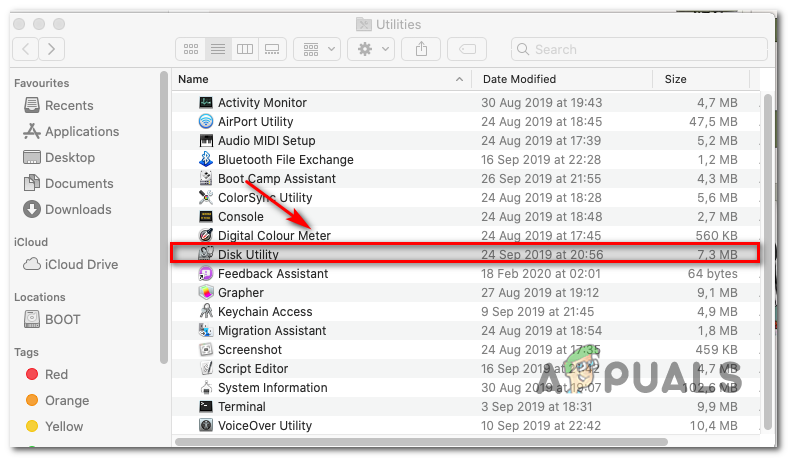Image resolution: width=788 pixels, height=458 pixels.
Task: Go back with the left chevron button
Action: (x=26, y=49)
